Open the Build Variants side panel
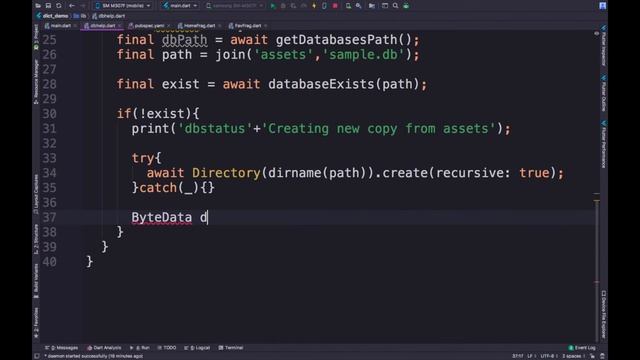The image size is (640, 360). pos(36,281)
